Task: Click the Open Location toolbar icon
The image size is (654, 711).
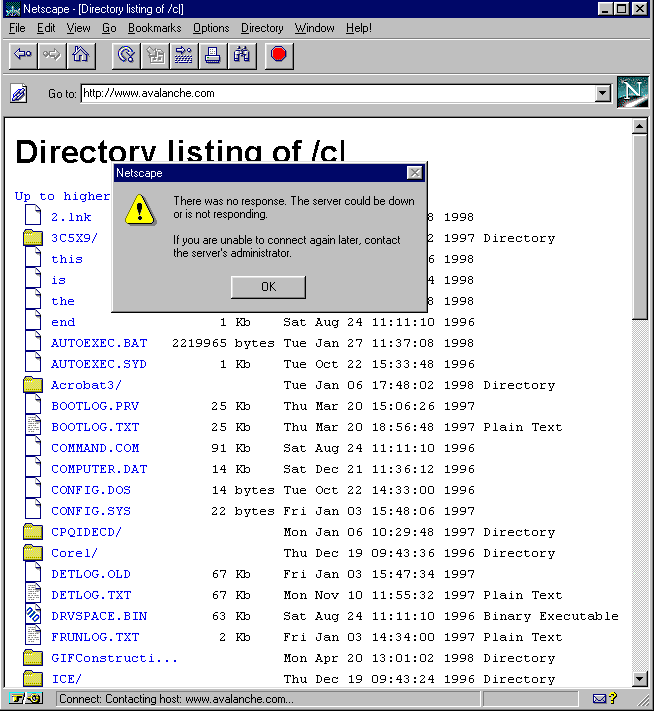Action: (x=184, y=56)
